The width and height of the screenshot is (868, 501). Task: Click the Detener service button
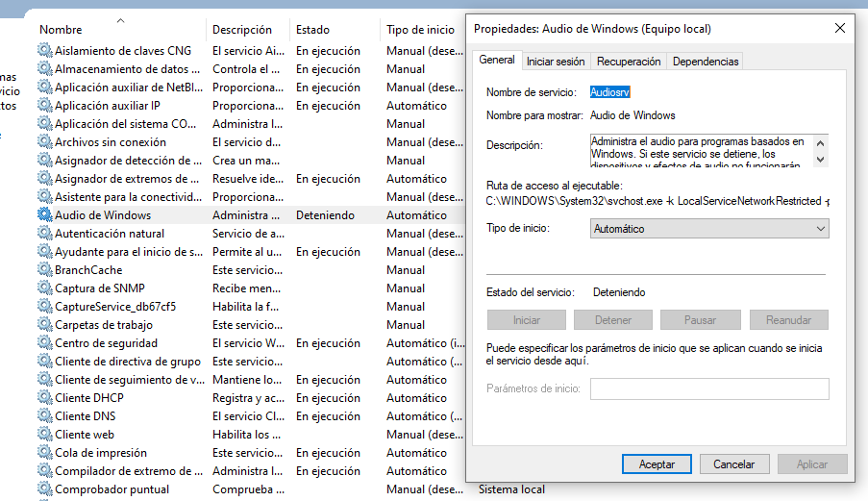pos(613,320)
